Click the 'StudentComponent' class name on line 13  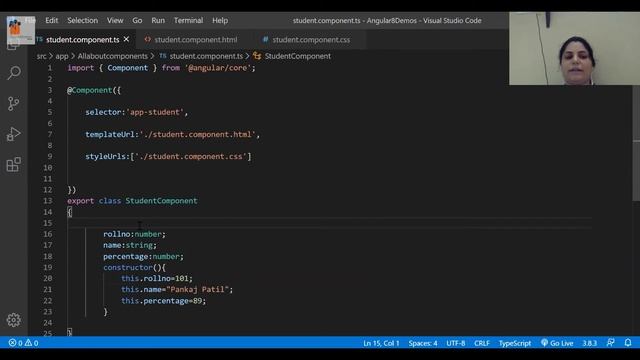point(161,201)
